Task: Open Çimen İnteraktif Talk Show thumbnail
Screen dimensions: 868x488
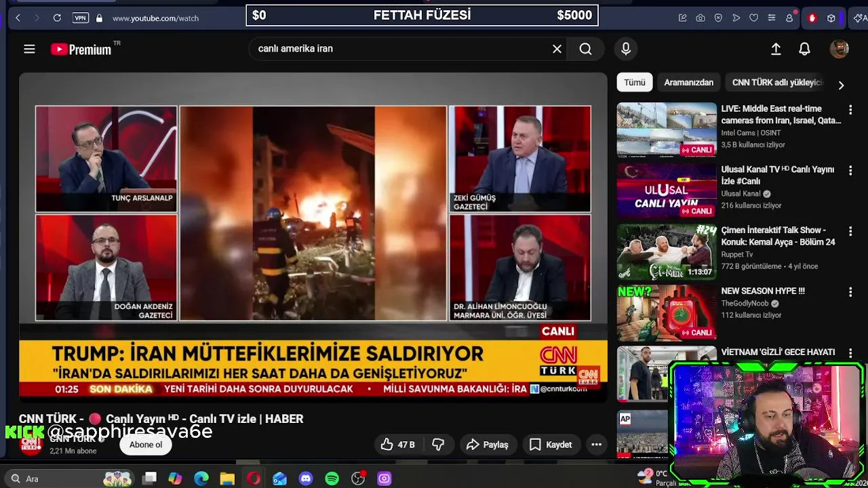Action: [667, 251]
